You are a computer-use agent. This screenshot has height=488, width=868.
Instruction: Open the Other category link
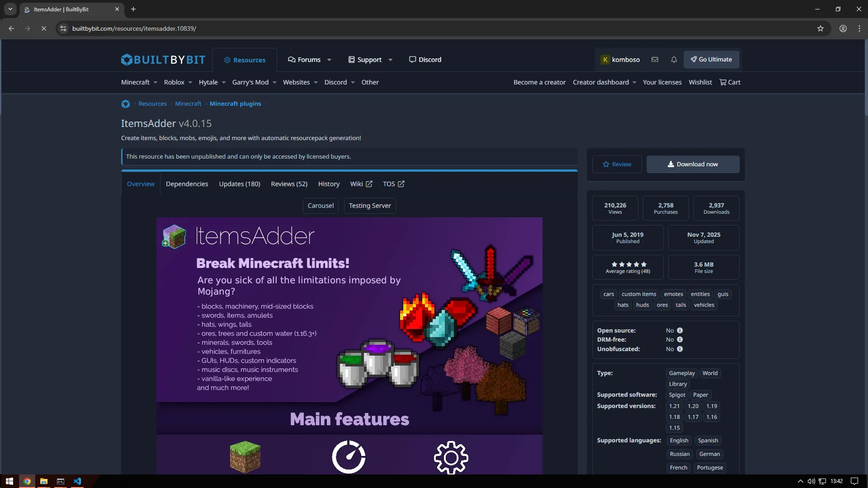[370, 82]
